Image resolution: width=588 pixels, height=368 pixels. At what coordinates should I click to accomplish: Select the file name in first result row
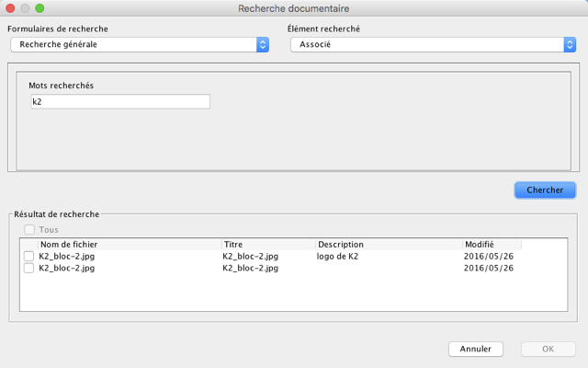(67, 257)
